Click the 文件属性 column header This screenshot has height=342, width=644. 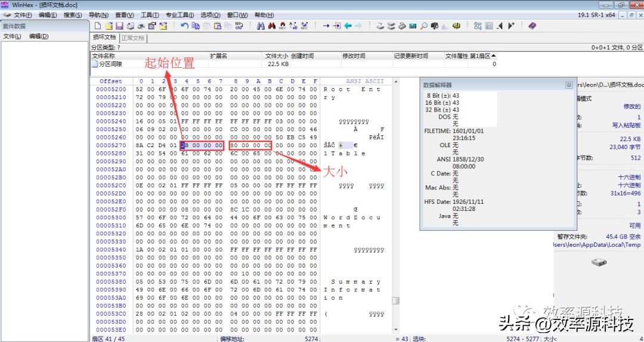click(x=457, y=56)
